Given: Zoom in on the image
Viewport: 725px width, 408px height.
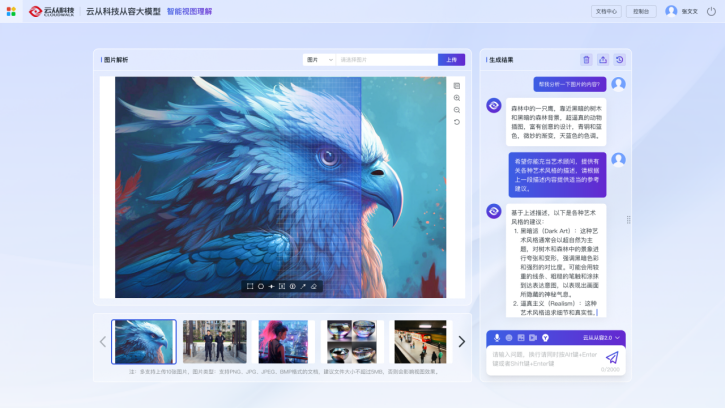Looking at the screenshot, I should point(457,98).
